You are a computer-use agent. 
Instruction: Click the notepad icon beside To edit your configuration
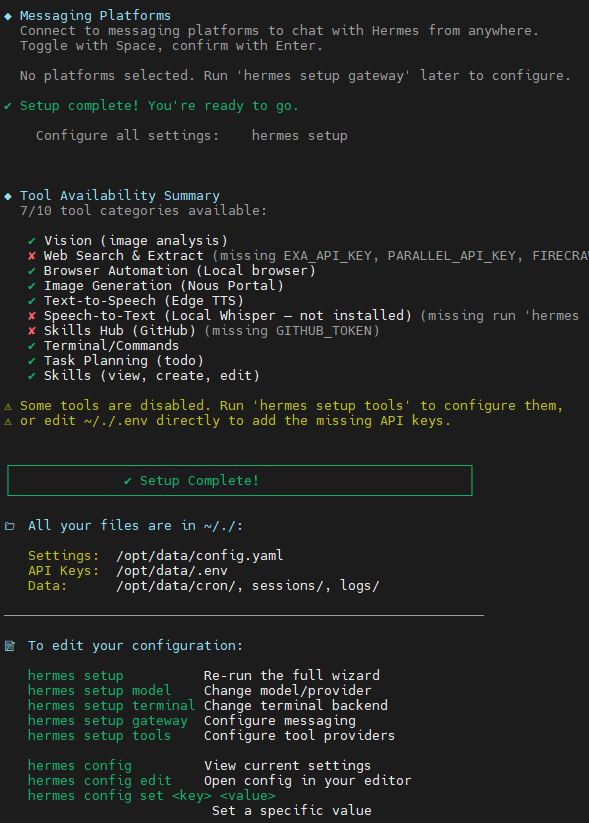(x=9, y=646)
